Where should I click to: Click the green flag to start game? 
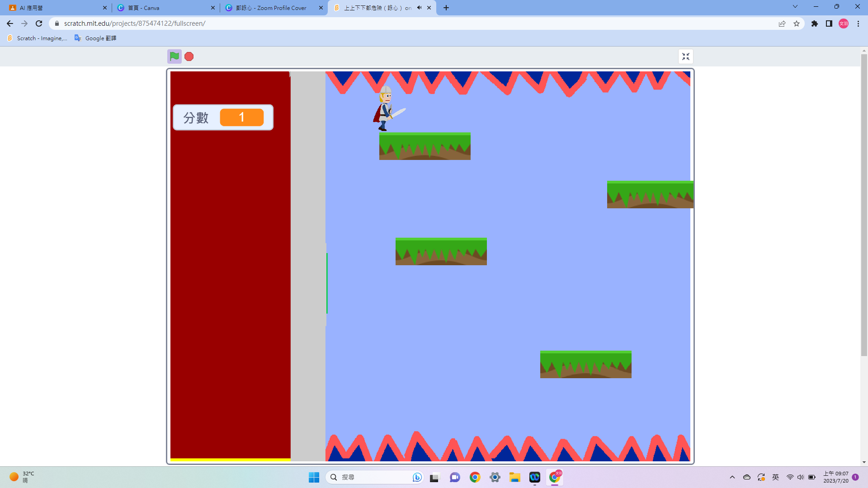(x=174, y=56)
